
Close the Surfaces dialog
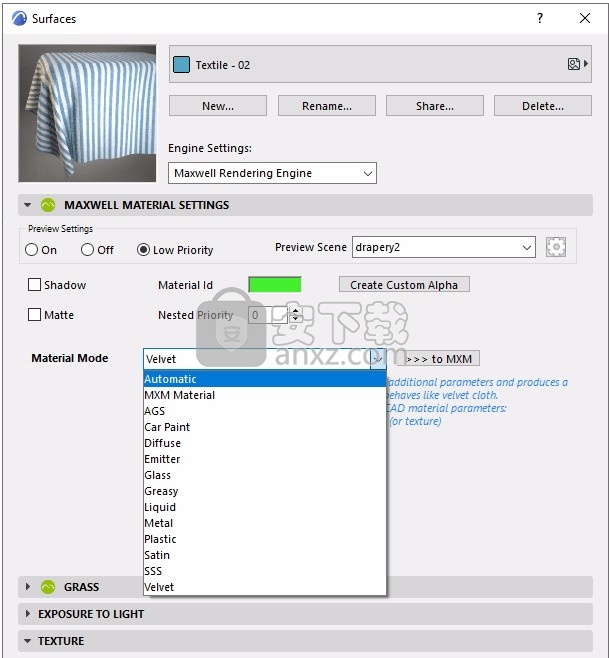[x=585, y=18]
